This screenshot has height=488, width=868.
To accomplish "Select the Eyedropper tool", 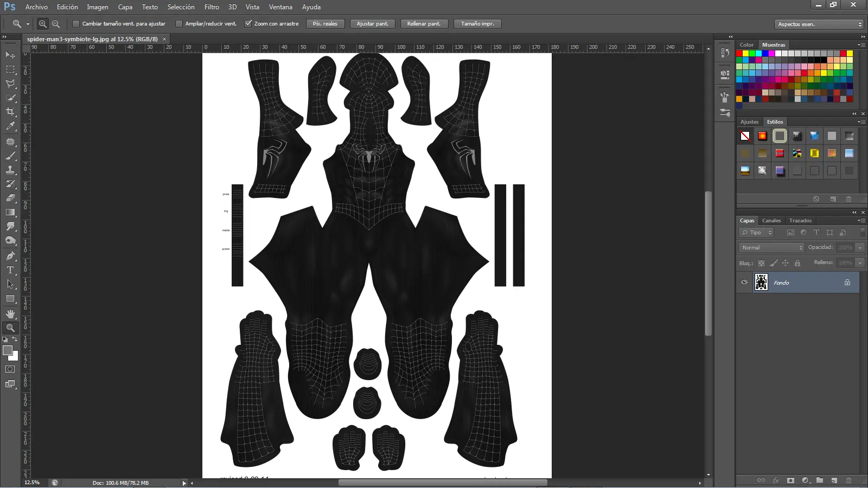I will point(10,126).
